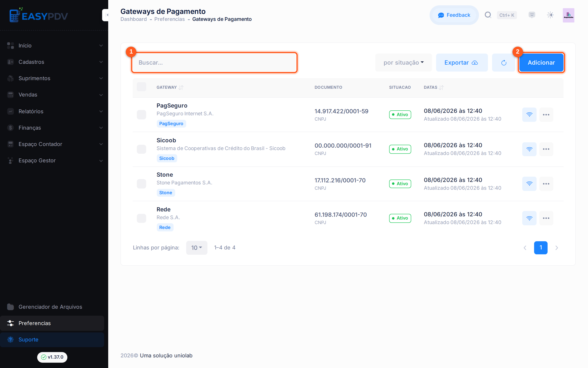Click the EasyPDV logo
This screenshot has width=588, height=368.
click(39, 15)
